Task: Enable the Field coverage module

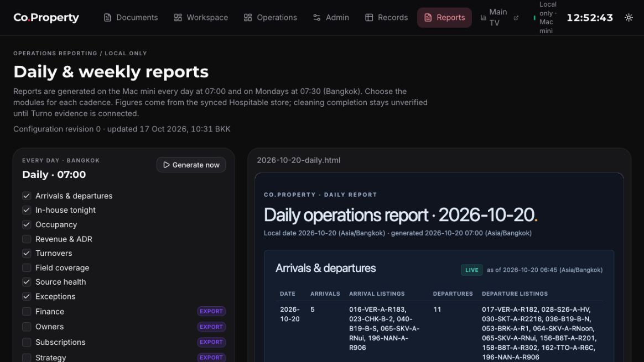Action: point(27,267)
